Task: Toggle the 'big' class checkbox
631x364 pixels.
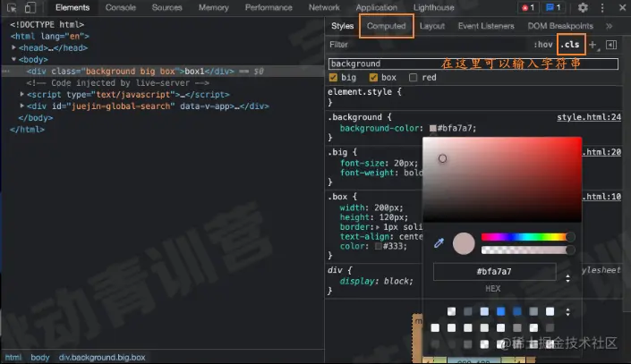Action: [x=333, y=78]
